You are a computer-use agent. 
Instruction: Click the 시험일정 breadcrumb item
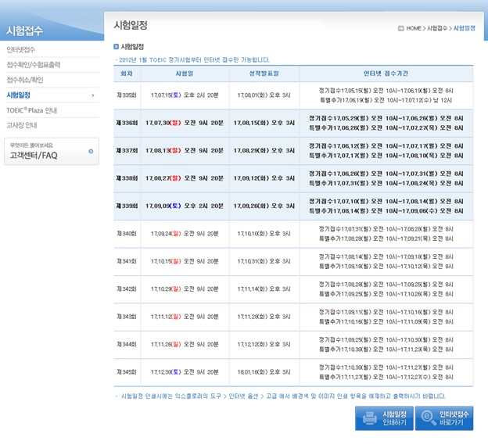465,28
